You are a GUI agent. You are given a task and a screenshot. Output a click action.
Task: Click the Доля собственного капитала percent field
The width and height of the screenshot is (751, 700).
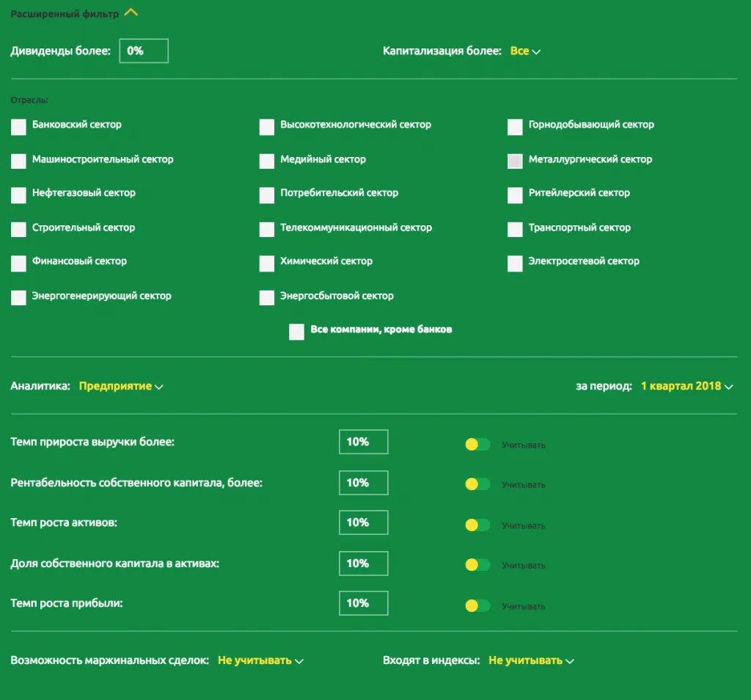click(x=363, y=564)
